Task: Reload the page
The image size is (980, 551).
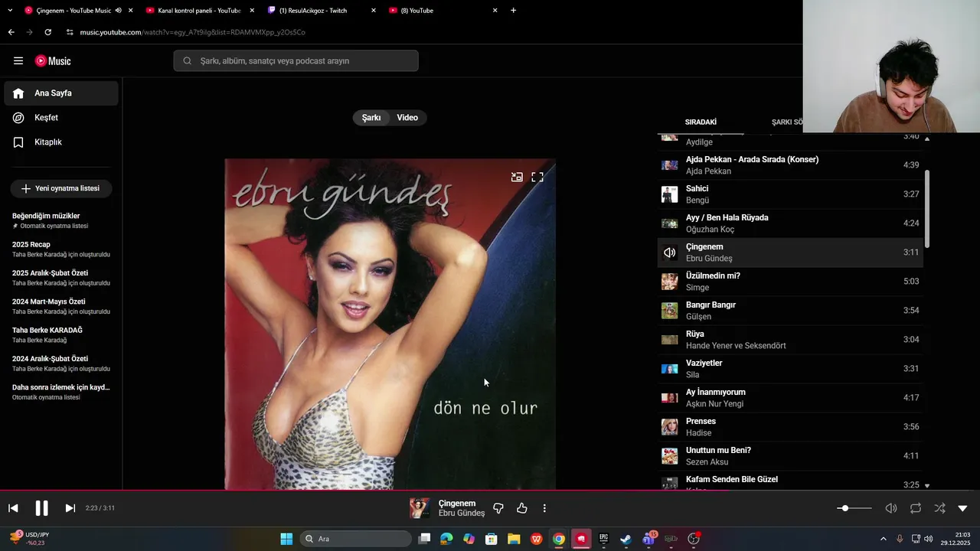Action: tap(48, 32)
